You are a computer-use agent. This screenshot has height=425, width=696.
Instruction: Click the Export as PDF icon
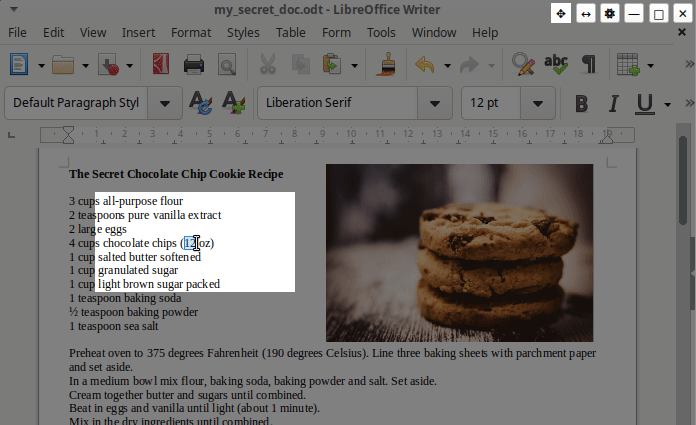tap(160, 66)
